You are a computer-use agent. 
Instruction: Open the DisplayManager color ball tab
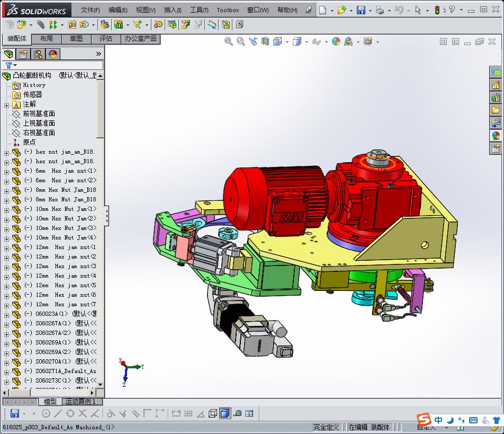(x=53, y=54)
